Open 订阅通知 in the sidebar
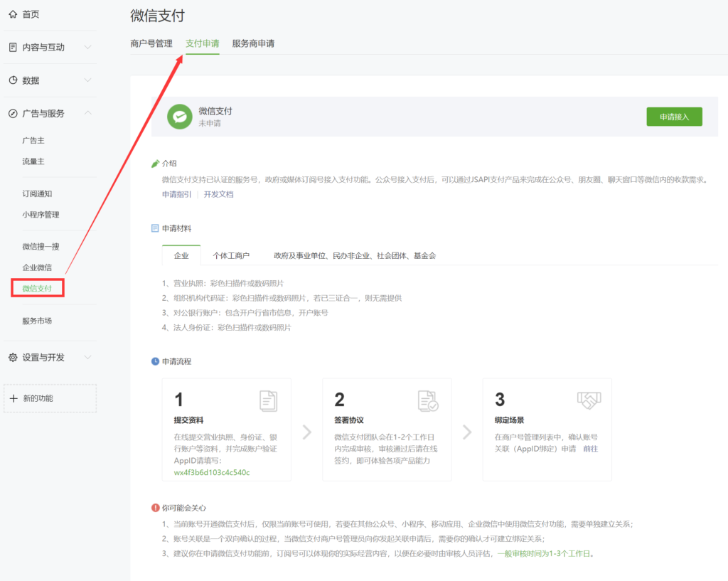The image size is (728, 581). coord(37,193)
